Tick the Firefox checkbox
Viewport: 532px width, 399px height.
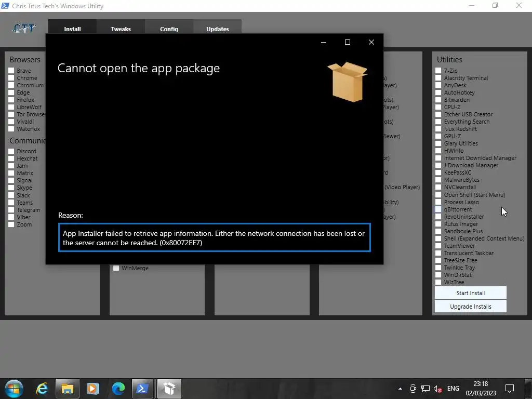[11, 100]
